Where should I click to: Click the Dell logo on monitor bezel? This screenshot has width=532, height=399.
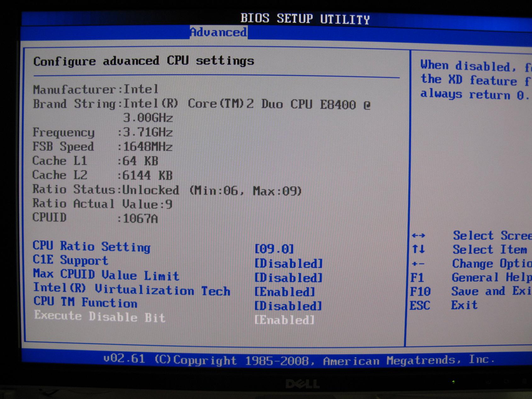[x=303, y=384]
